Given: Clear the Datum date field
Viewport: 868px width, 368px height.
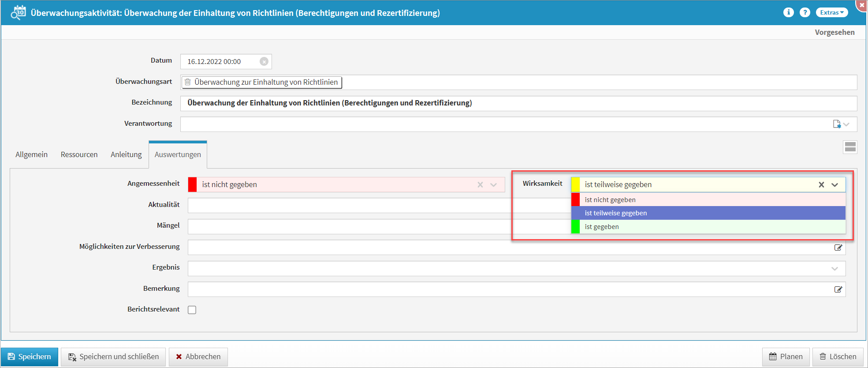Looking at the screenshot, I should pos(264,62).
